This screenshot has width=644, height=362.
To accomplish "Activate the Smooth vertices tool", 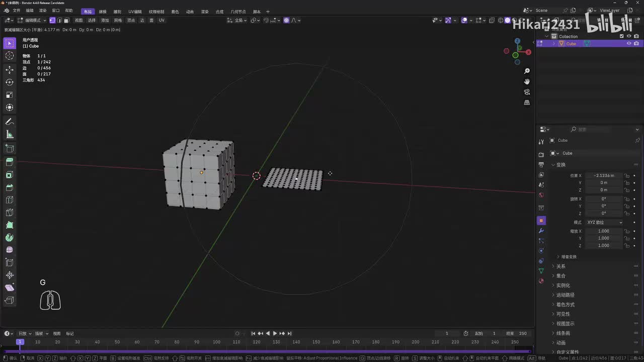I will (10, 250).
